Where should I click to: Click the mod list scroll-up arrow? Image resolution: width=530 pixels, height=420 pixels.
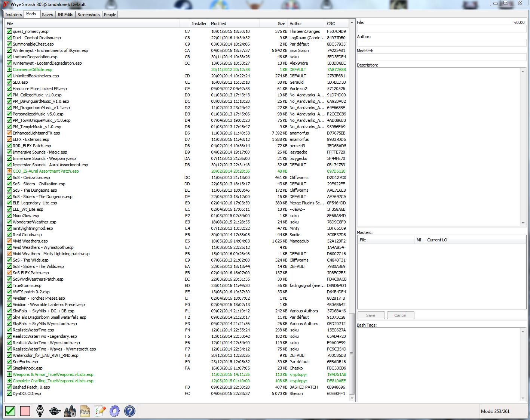point(352,23)
